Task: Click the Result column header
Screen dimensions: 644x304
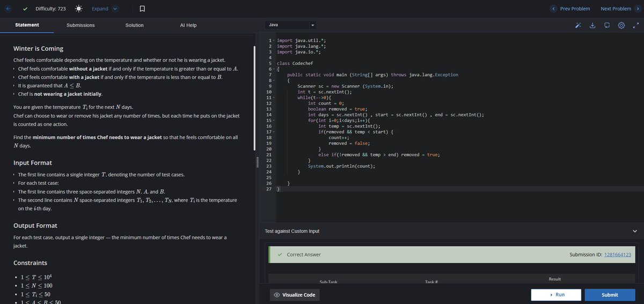Action: [x=555, y=279]
